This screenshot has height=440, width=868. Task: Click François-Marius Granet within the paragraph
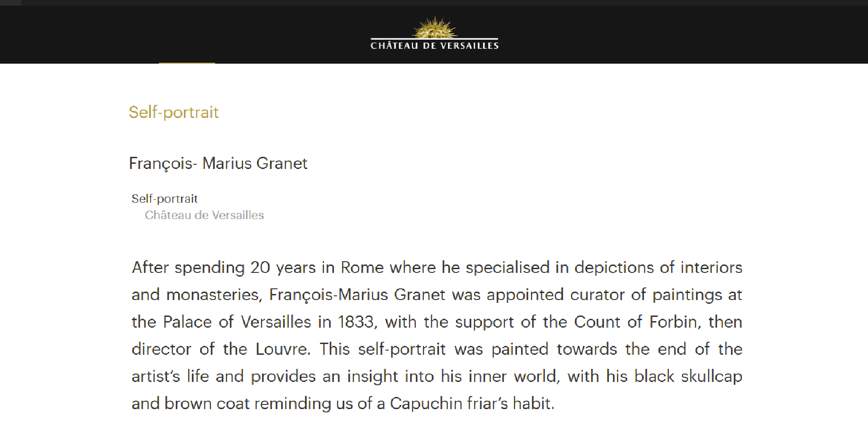point(357,295)
